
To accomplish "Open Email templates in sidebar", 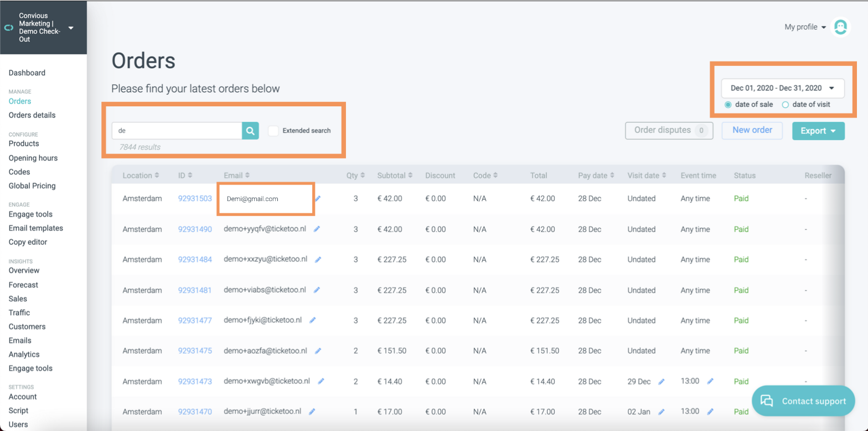I will tap(36, 228).
